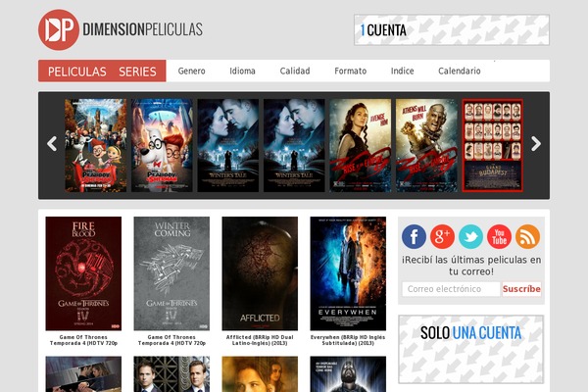588x392 pixels.
Task: Open the Everywhen movie poster
Action: click(x=348, y=273)
